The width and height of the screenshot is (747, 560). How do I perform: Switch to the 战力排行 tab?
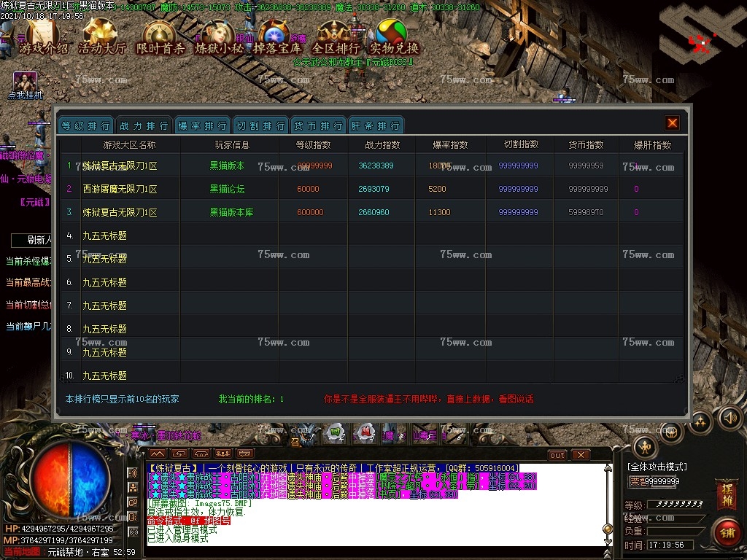coord(144,125)
